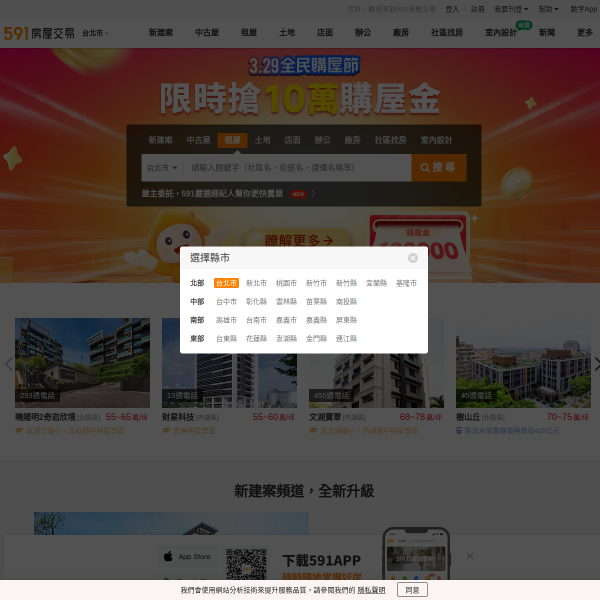Choose 台中市 in the county picker
The height and width of the screenshot is (600, 600).
(226, 302)
